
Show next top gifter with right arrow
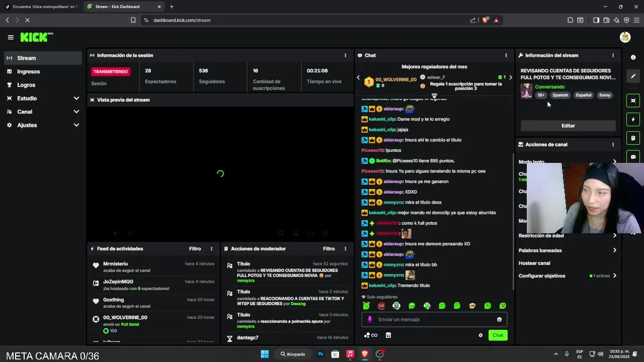[510, 77]
